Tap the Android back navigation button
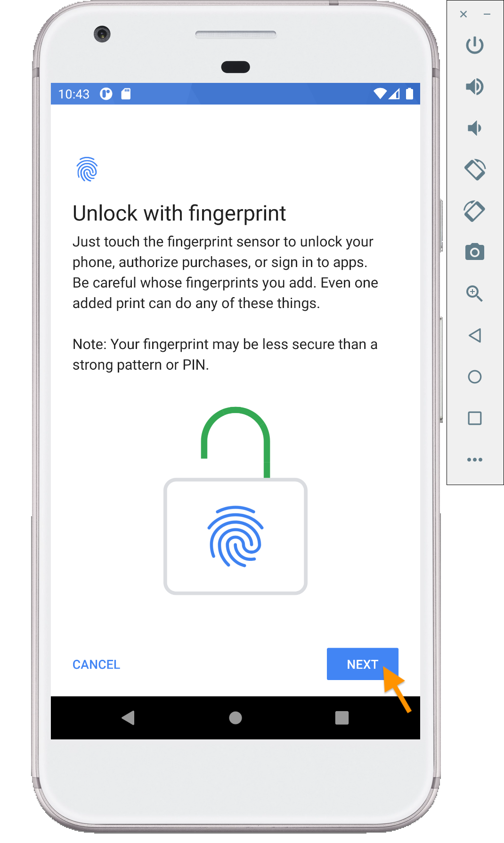 (x=128, y=718)
